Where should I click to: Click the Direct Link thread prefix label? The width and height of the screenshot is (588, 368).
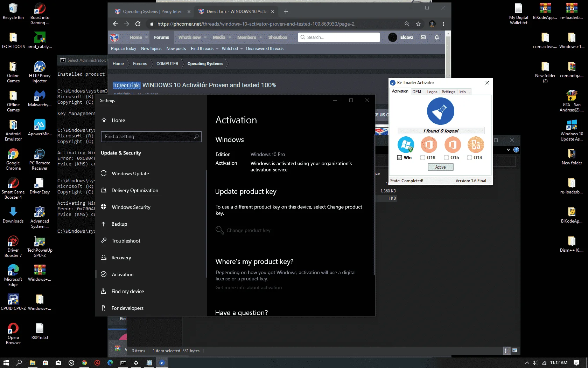coord(127,86)
